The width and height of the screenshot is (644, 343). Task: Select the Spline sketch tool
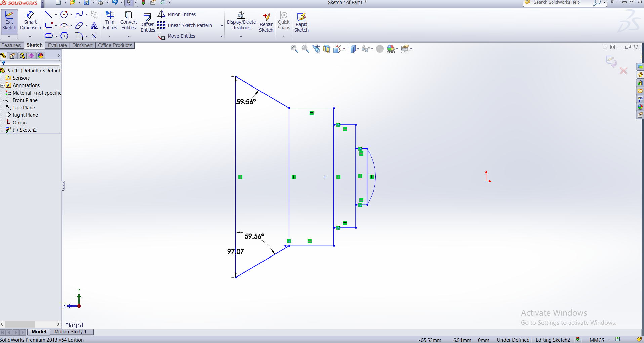(79, 14)
